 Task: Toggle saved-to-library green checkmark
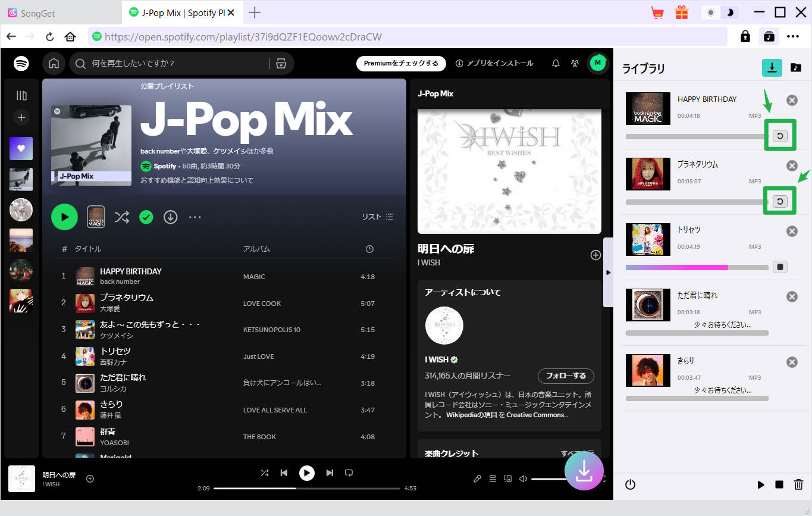(x=146, y=217)
